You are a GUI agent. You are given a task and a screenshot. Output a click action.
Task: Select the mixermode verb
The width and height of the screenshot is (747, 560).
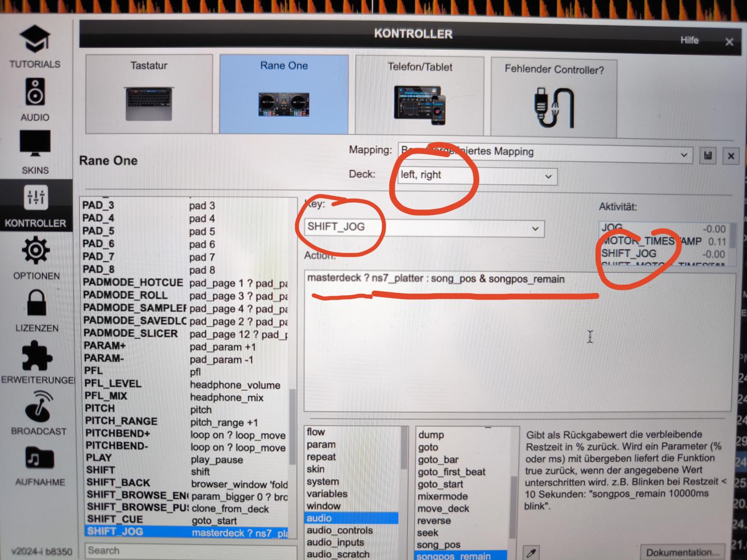pyautogui.click(x=462, y=496)
